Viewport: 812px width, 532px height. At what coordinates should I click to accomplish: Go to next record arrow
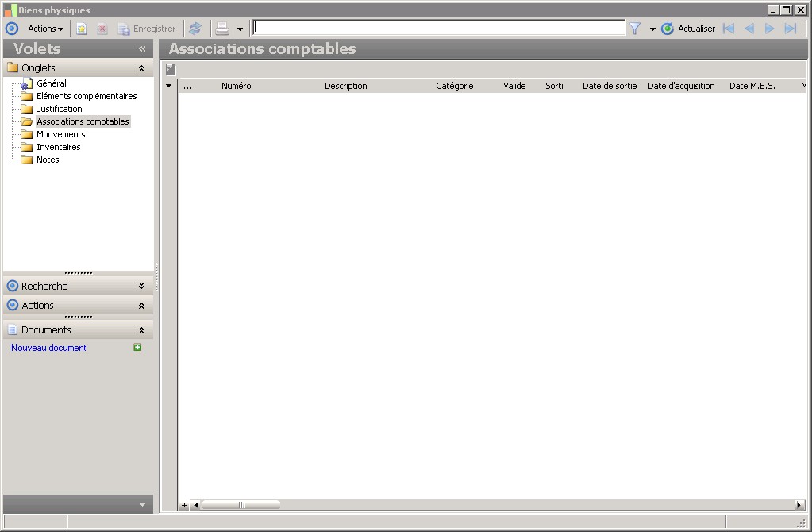(x=770, y=29)
